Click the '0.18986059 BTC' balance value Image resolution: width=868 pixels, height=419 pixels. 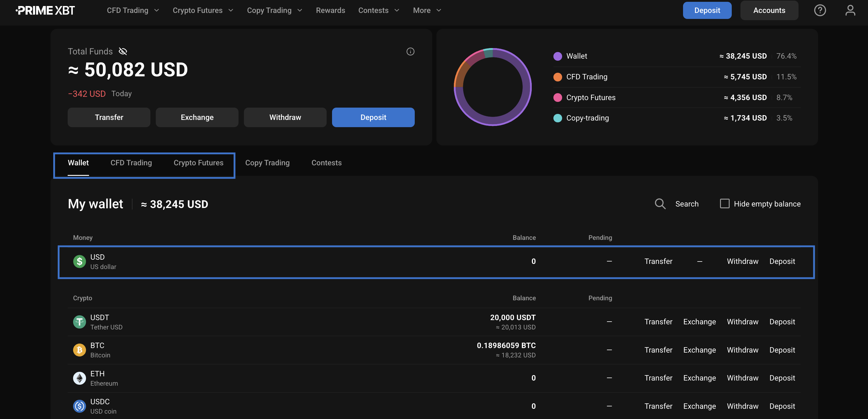point(506,346)
